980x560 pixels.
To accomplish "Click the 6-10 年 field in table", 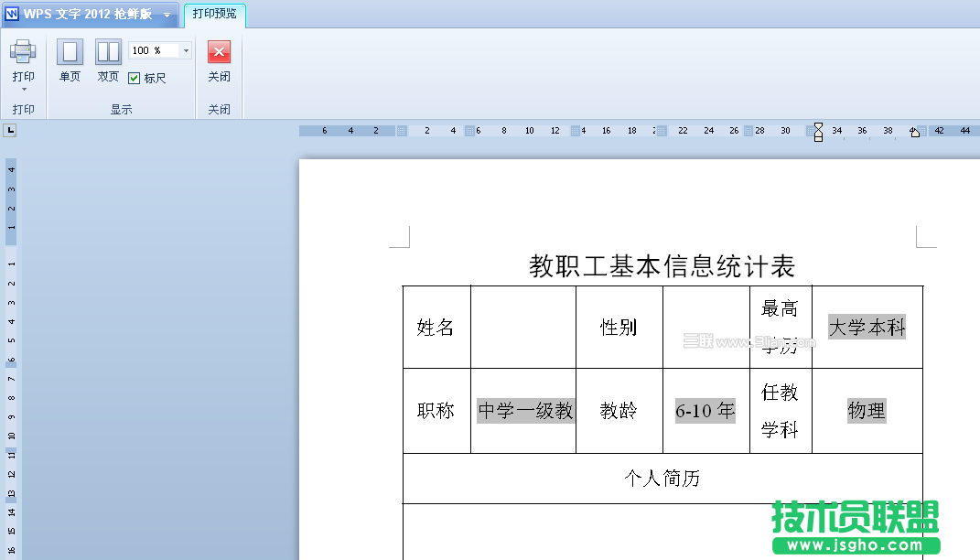I will pyautogui.click(x=705, y=411).
